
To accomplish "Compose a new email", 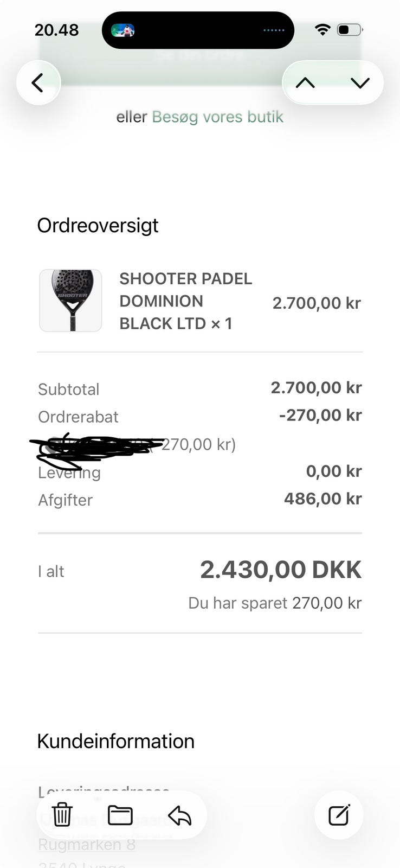I will (x=339, y=815).
